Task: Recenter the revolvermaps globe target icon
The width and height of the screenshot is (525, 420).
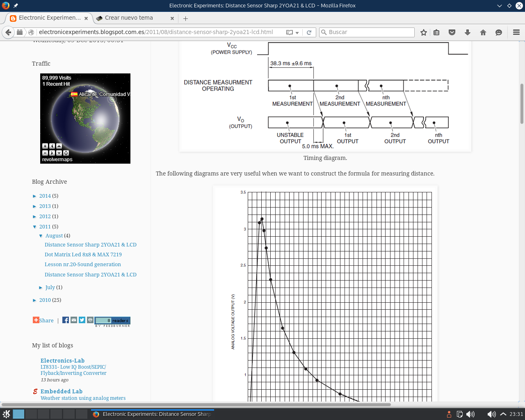Action: pyautogui.click(x=66, y=153)
